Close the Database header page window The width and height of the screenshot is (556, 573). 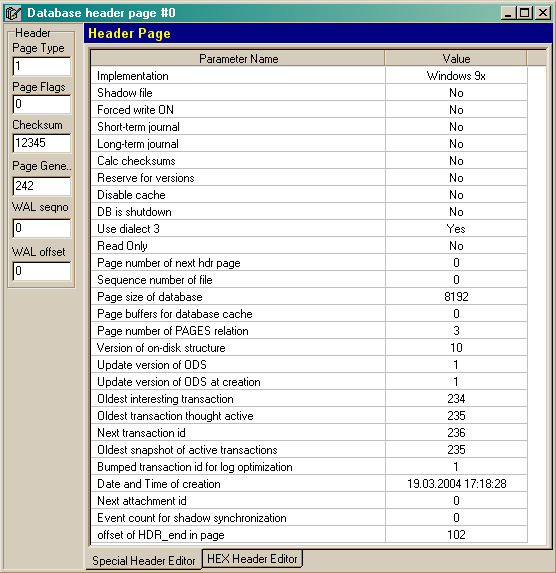[x=542, y=13]
